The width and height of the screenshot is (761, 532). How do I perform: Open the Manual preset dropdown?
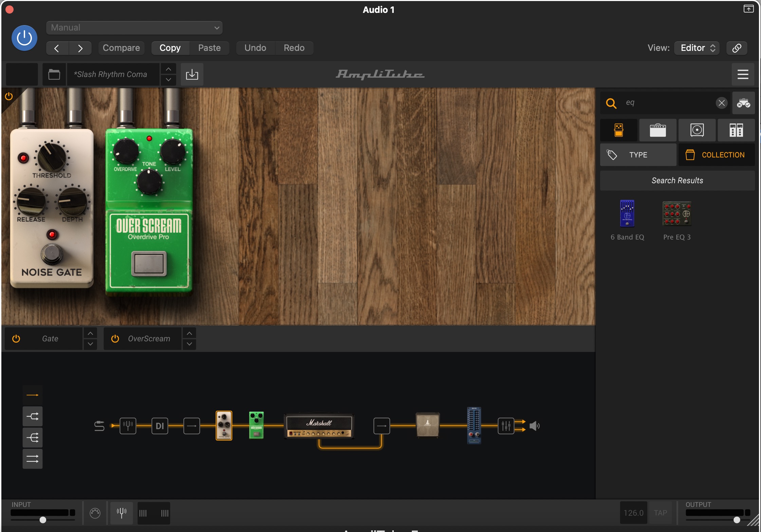point(134,28)
